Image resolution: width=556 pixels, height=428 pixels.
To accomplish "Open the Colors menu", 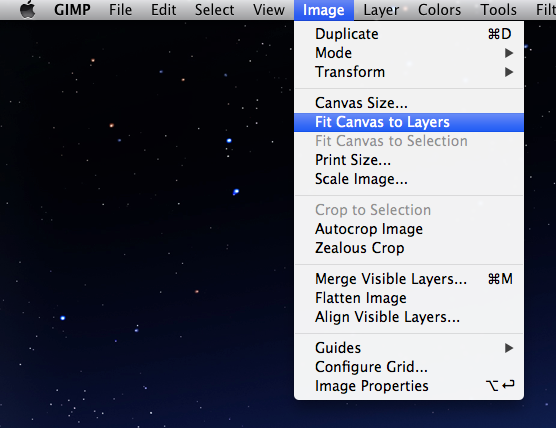I will (x=439, y=10).
